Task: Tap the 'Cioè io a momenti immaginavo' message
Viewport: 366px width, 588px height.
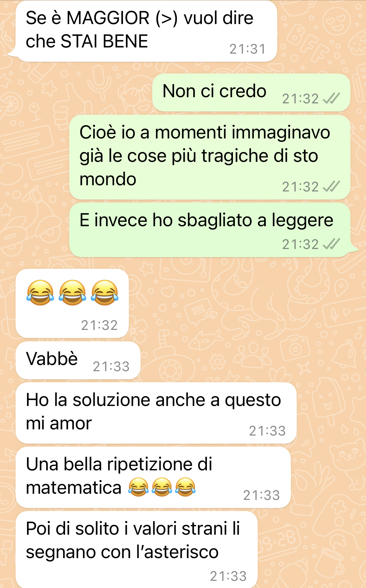Action: (210, 157)
